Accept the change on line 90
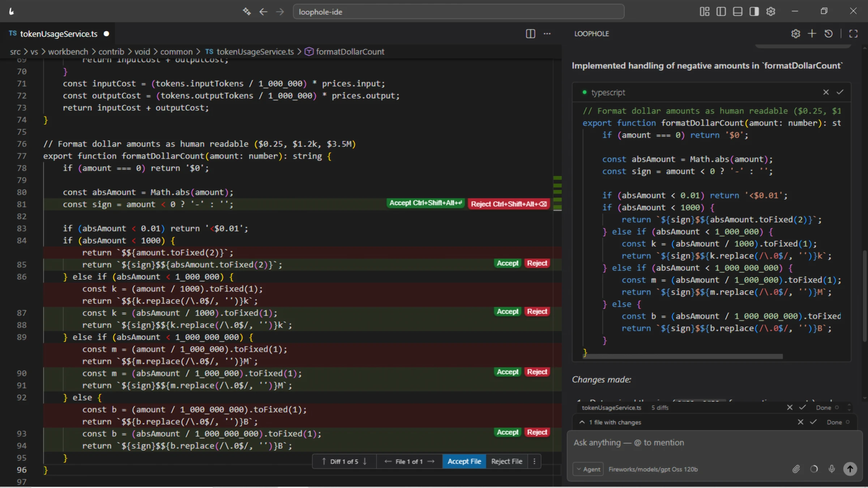 [x=508, y=372]
